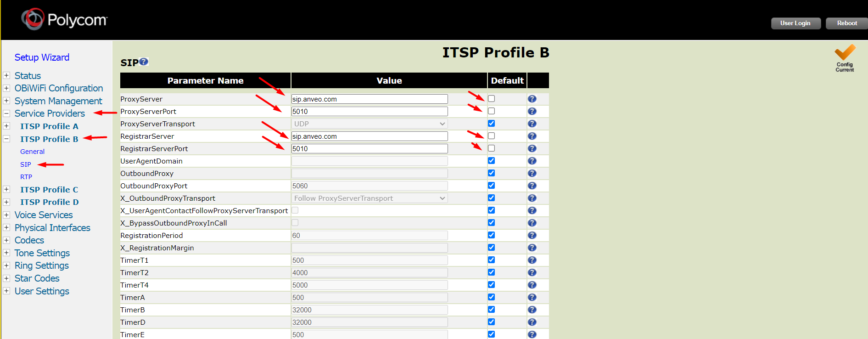Viewport: 868px width, 339px height.
Task: Open help for OutboundProxyPort parameter
Action: [x=532, y=186]
